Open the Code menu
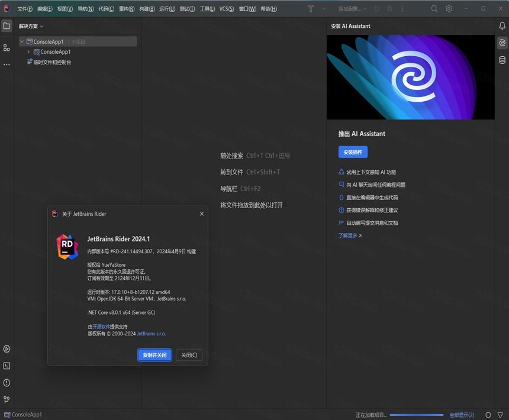The image size is (509, 420). [x=106, y=9]
